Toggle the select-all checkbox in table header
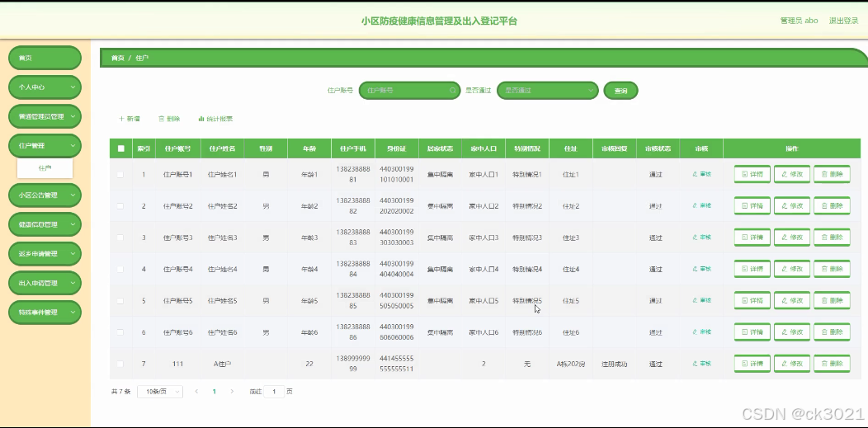The height and width of the screenshot is (428, 868). point(120,148)
